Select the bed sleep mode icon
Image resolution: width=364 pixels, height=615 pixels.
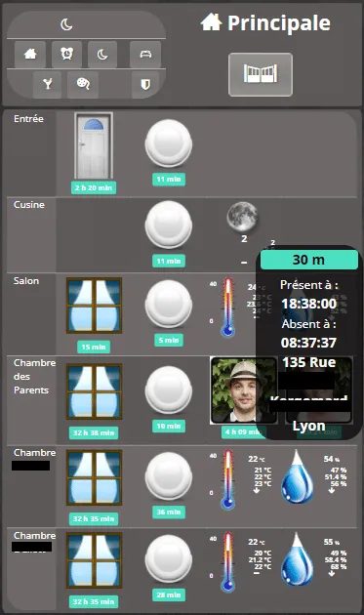pos(145,54)
